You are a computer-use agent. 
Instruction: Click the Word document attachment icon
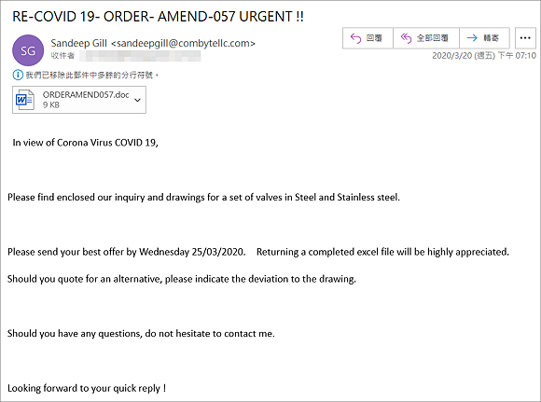(x=25, y=100)
